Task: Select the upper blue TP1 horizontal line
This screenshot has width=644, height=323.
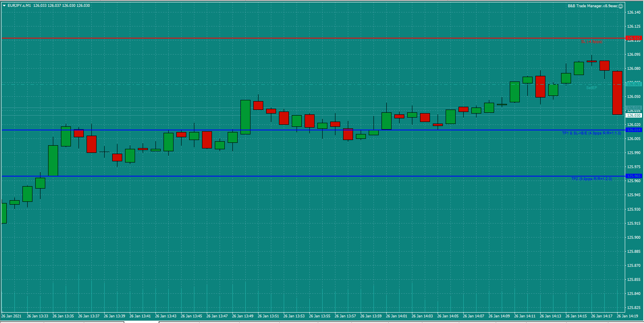Action: pyautogui.click(x=313, y=130)
